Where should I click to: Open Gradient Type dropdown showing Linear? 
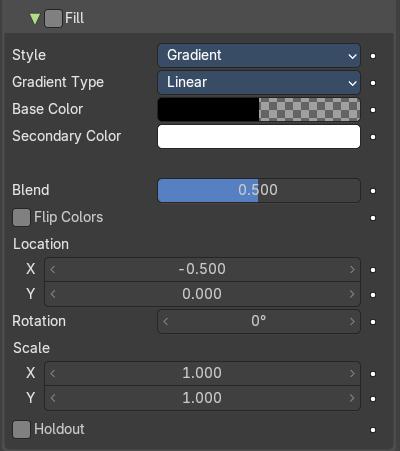coord(259,82)
